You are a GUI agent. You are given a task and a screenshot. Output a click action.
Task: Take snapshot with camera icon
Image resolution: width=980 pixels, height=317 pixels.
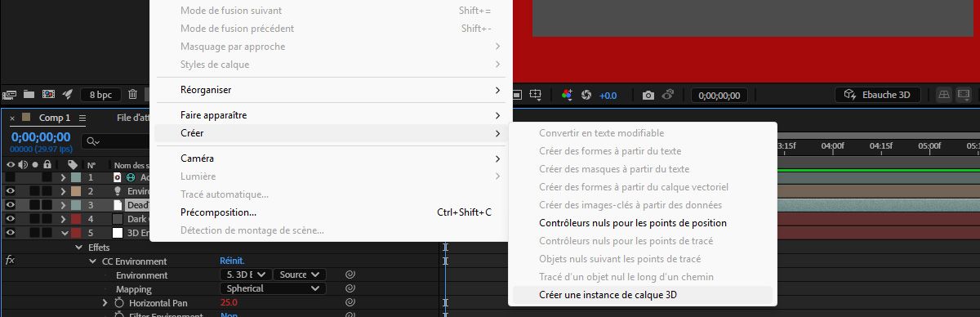648,95
